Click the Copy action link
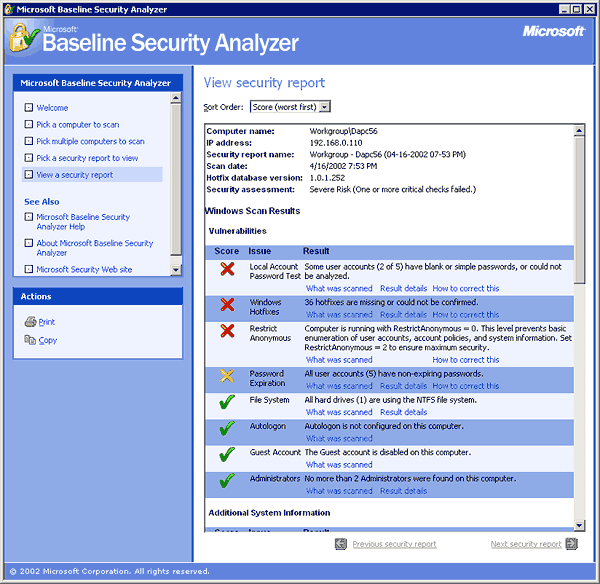Screen dimensions: 600x584 pos(48,340)
